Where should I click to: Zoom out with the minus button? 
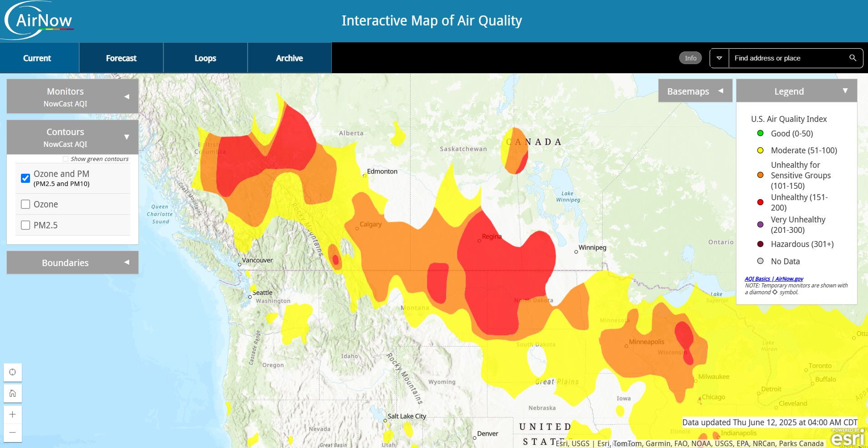(x=13, y=433)
